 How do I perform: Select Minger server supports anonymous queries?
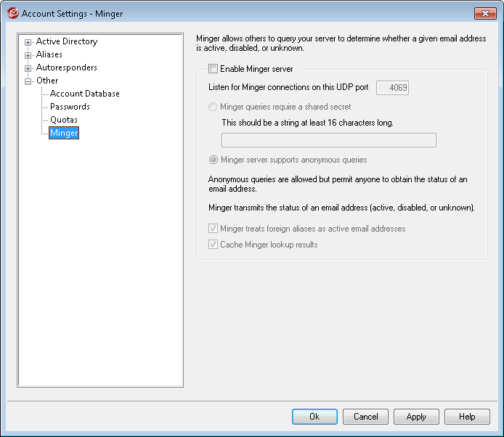[x=213, y=160]
